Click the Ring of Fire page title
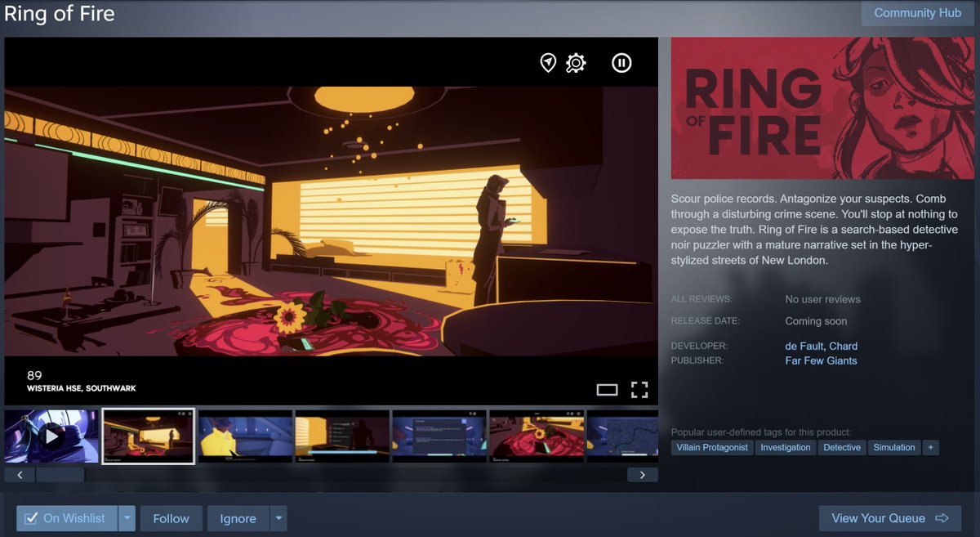The height and width of the screenshot is (537, 980). 60,14
